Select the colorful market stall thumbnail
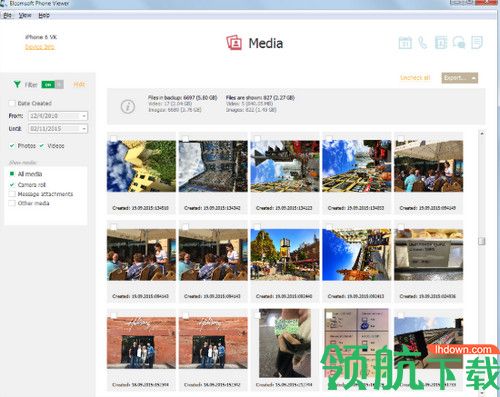Viewport: 500px width, 397px height. tap(357, 166)
